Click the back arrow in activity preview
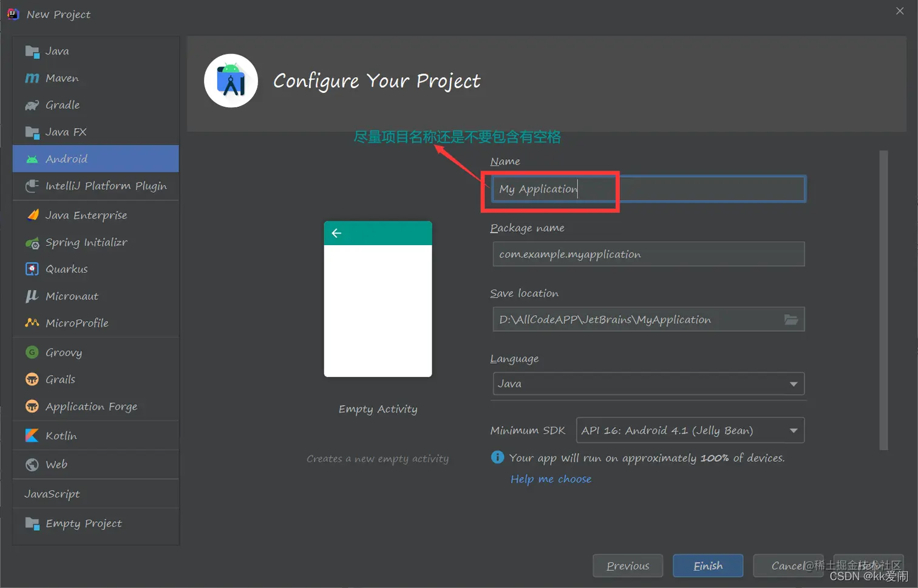The width and height of the screenshot is (918, 588). pos(336,233)
